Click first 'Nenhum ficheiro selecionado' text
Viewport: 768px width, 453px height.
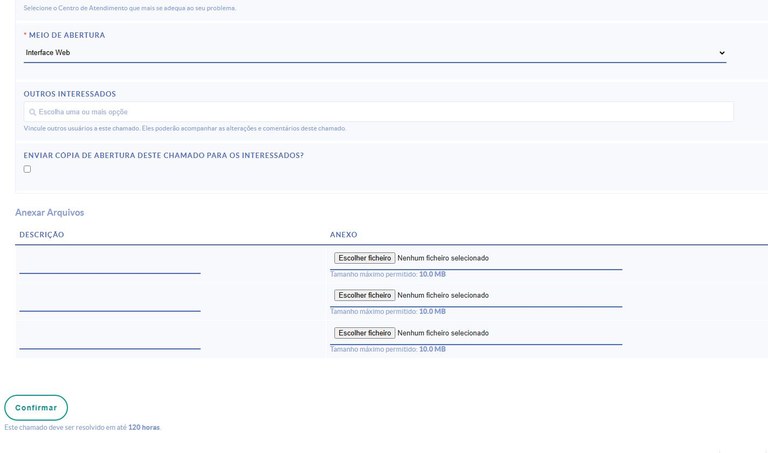(443, 258)
